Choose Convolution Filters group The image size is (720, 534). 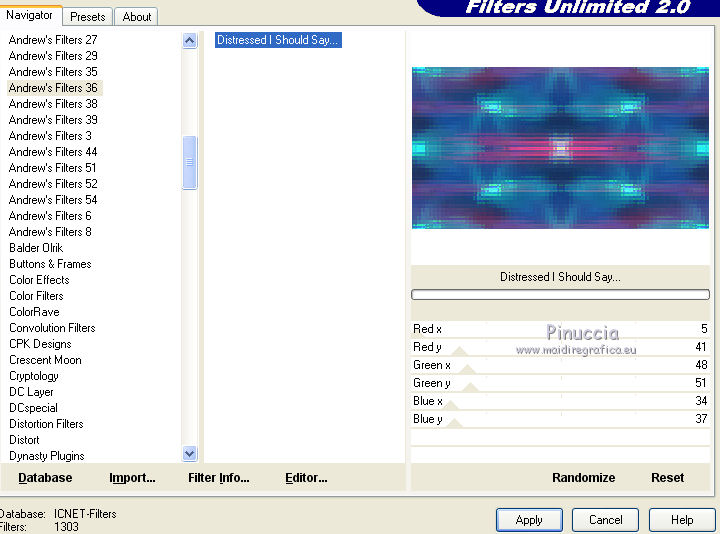click(52, 328)
